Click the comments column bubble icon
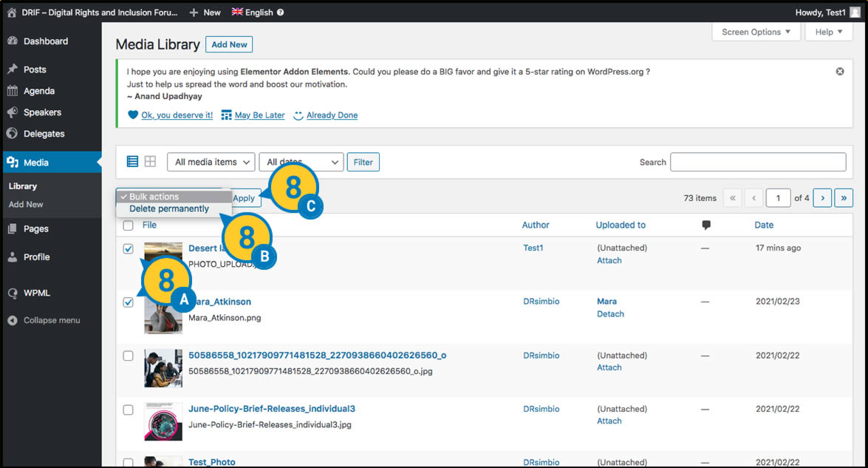Screen dimensions: 868x468 point(706,225)
